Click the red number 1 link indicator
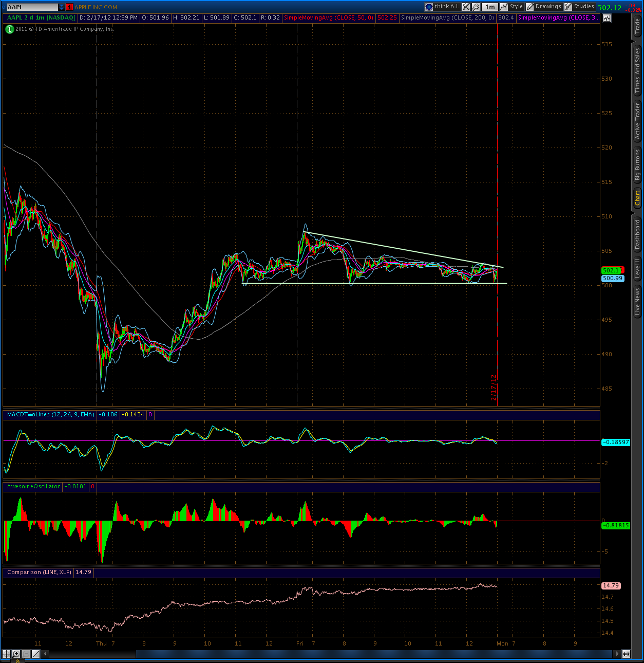Viewport: 644px width, 663px height. click(x=70, y=7)
